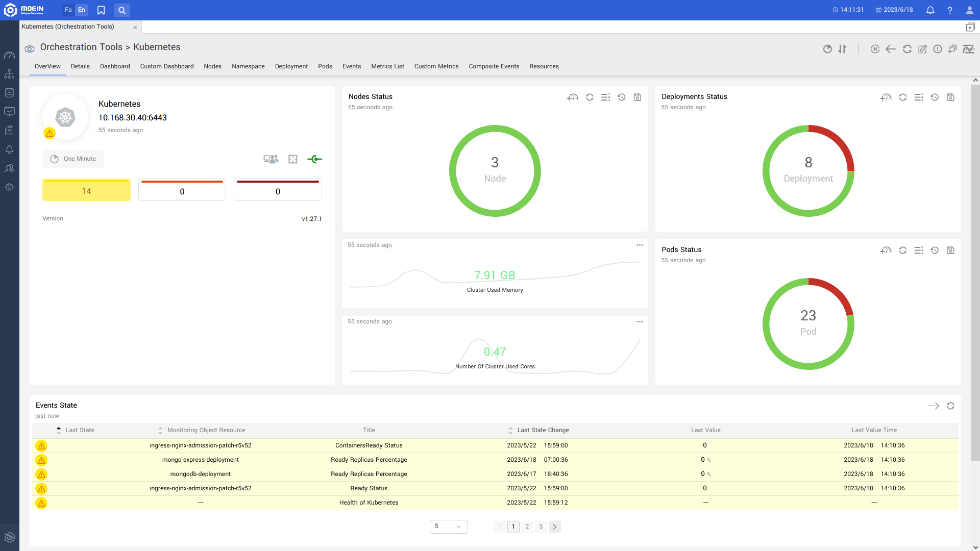The height and width of the screenshot is (551, 980).
Task: Open the user profile icon
Action: click(x=970, y=10)
